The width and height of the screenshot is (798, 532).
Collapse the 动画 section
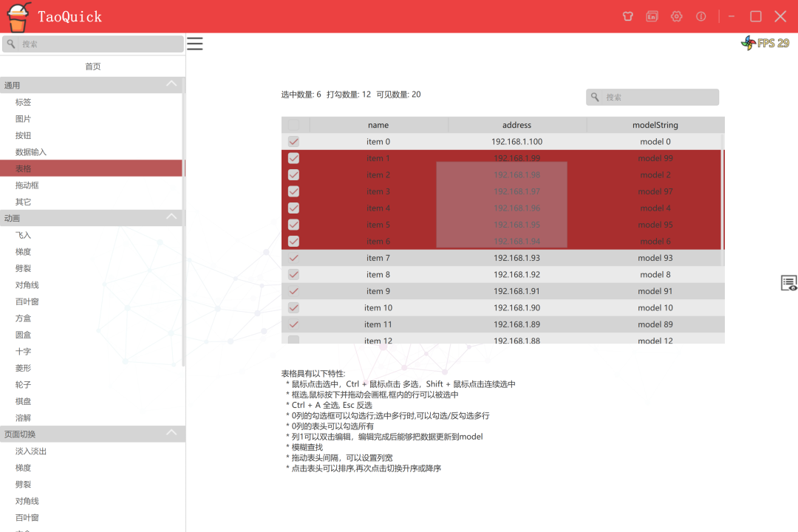pos(171,218)
